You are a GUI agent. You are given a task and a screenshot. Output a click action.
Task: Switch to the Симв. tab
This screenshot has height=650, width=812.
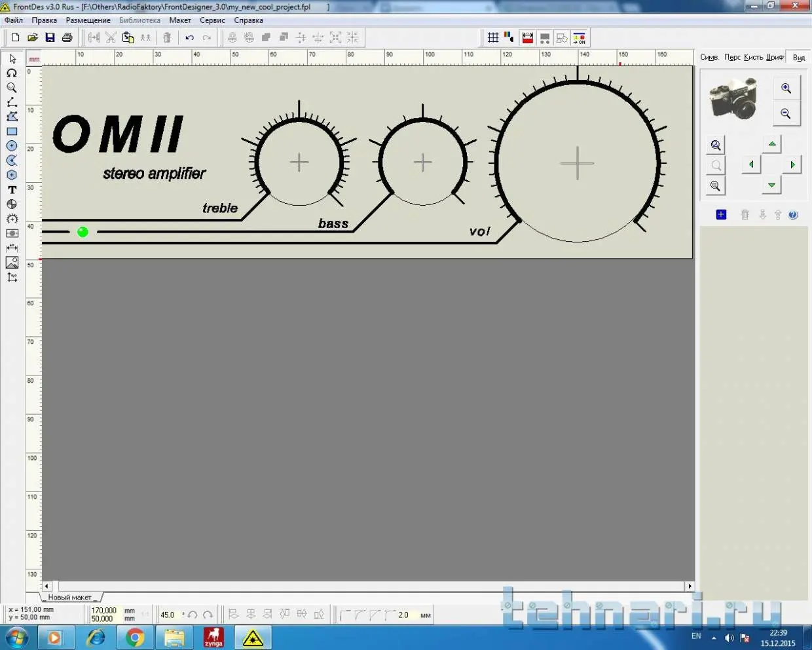[709, 57]
